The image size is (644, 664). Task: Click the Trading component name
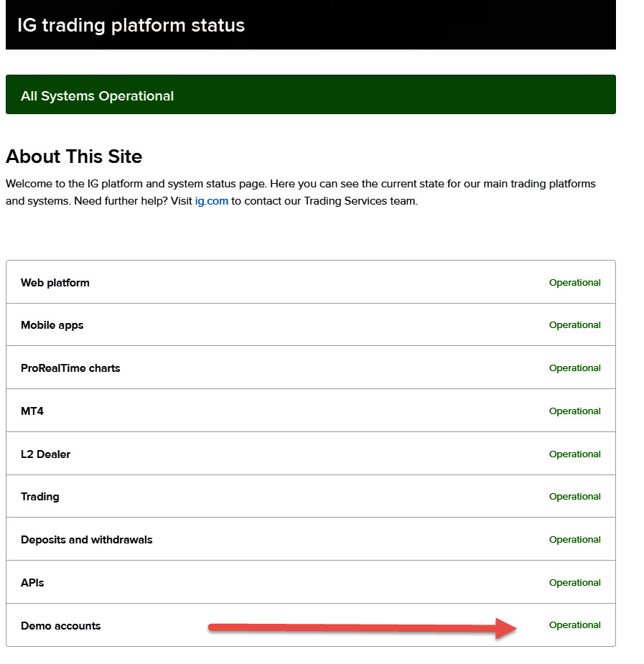(40, 497)
